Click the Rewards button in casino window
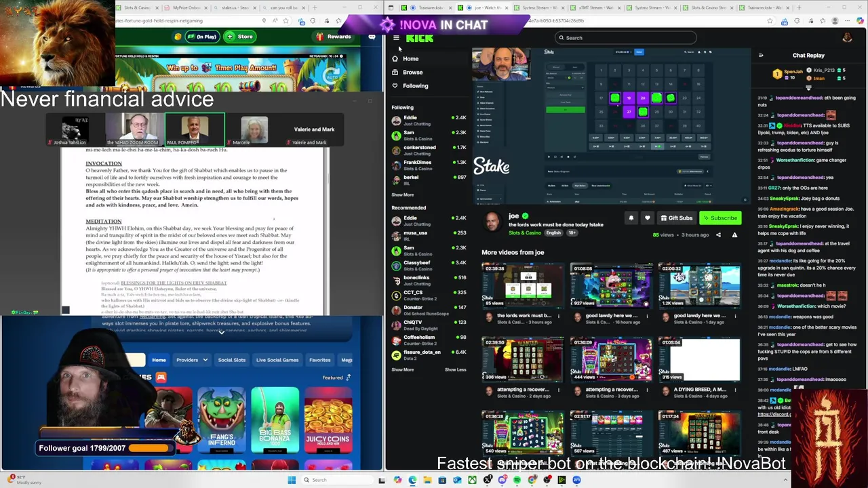 pyautogui.click(x=334, y=37)
